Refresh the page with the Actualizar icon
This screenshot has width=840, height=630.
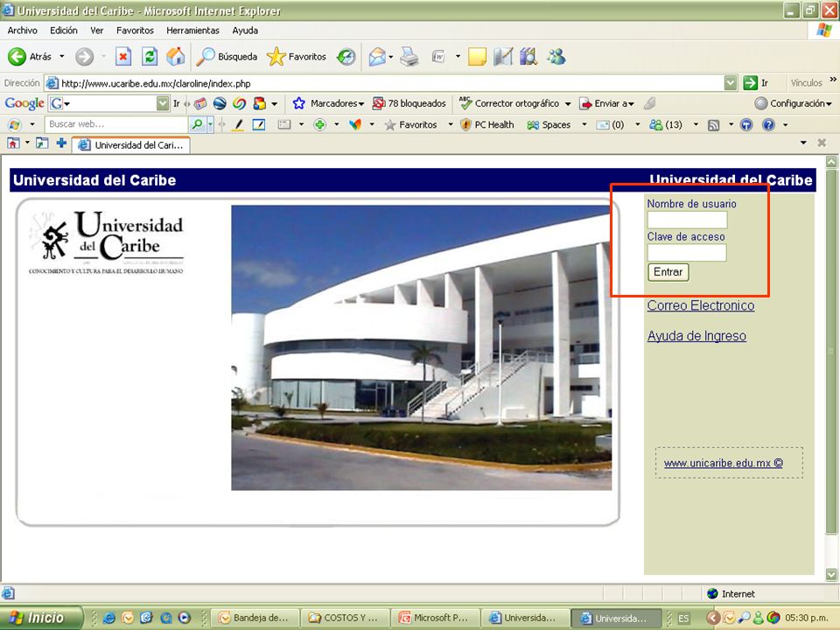coord(150,56)
